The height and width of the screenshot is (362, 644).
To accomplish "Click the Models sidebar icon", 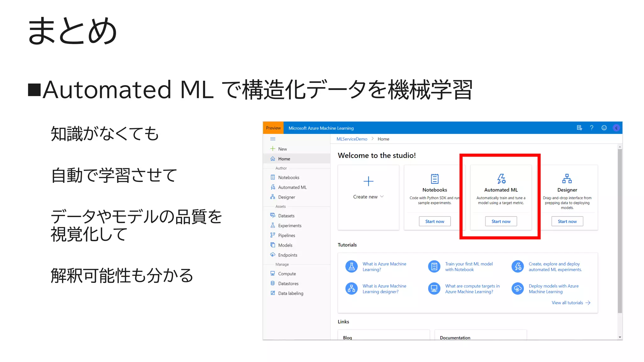I will coord(273,245).
